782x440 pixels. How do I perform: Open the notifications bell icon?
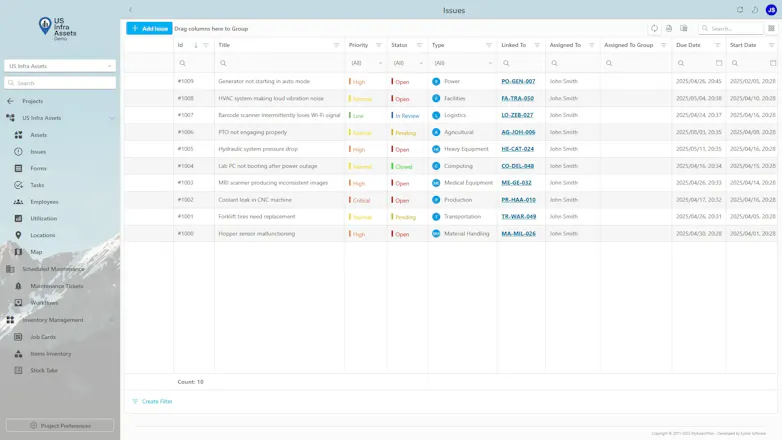740,10
